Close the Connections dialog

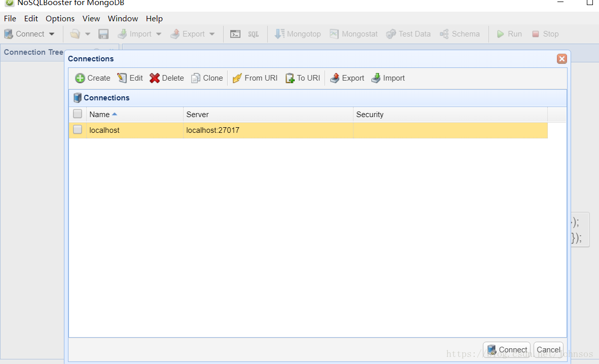(561, 59)
